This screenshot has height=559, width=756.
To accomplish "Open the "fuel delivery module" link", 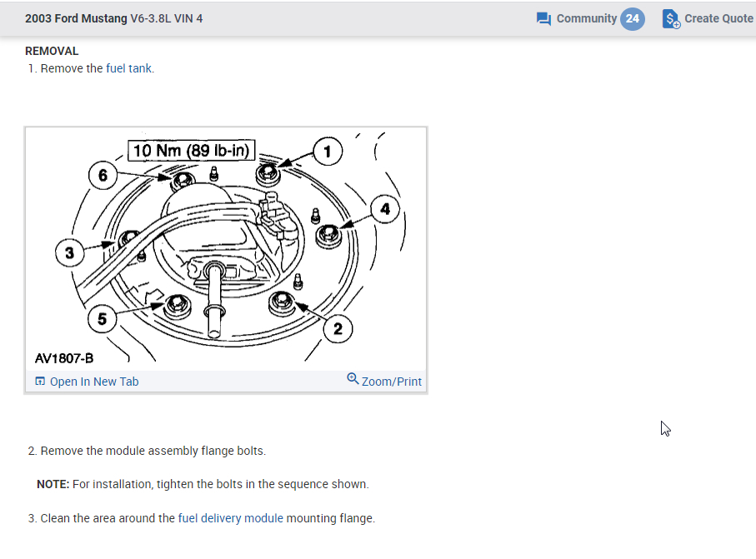I will tap(230, 518).
